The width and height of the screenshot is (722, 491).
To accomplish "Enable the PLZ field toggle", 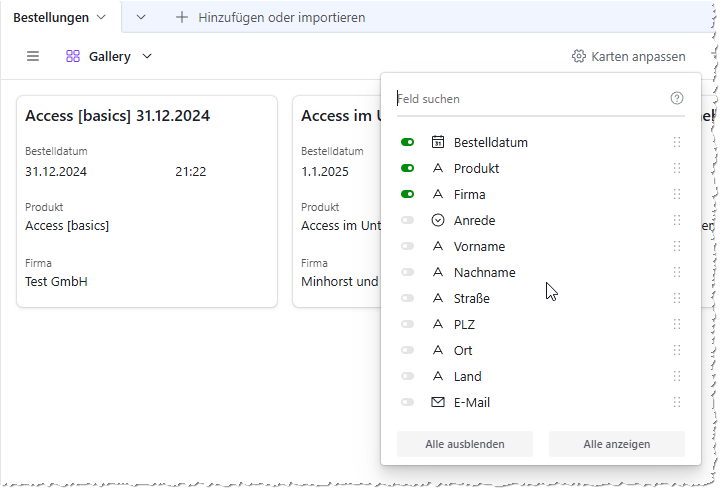I will click(x=408, y=324).
